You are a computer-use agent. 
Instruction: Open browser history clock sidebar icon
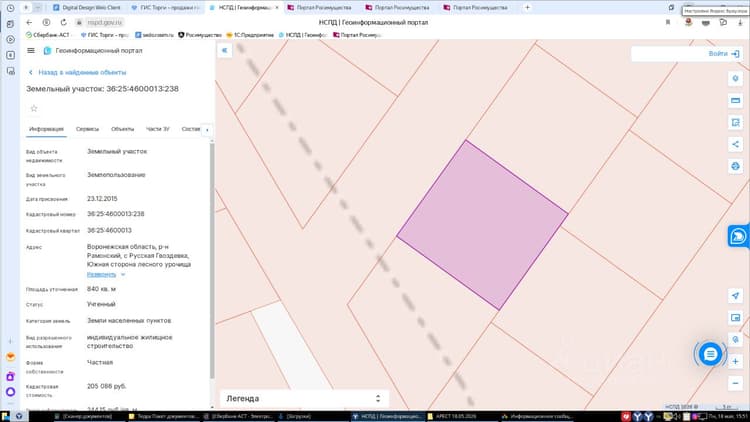[10, 8]
